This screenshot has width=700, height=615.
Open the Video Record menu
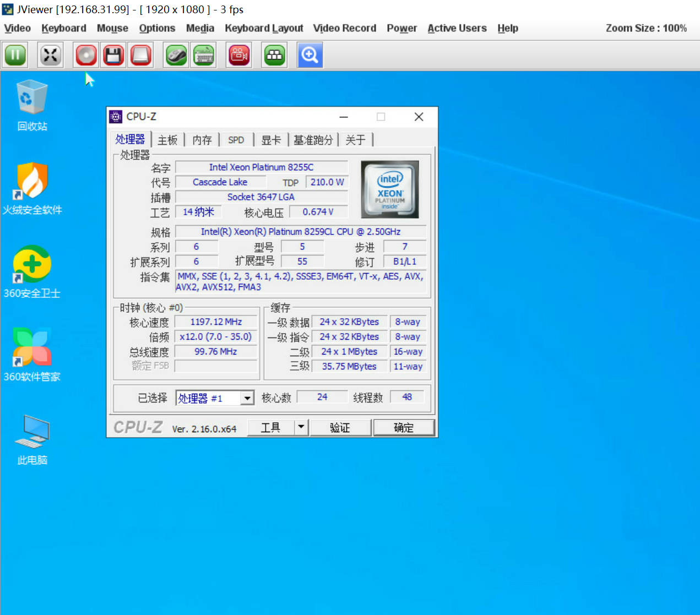click(345, 28)
